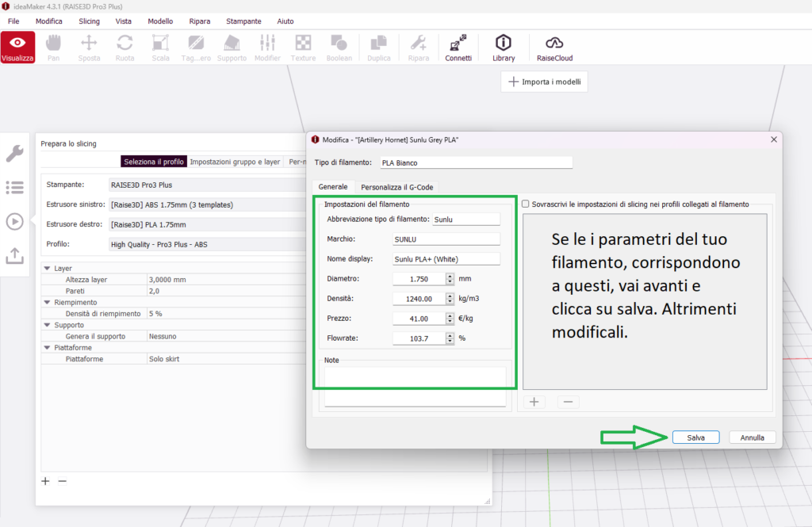Open the Slicing menu
The width and height of the screenshot is (812, 527).
tap(89, 21)
